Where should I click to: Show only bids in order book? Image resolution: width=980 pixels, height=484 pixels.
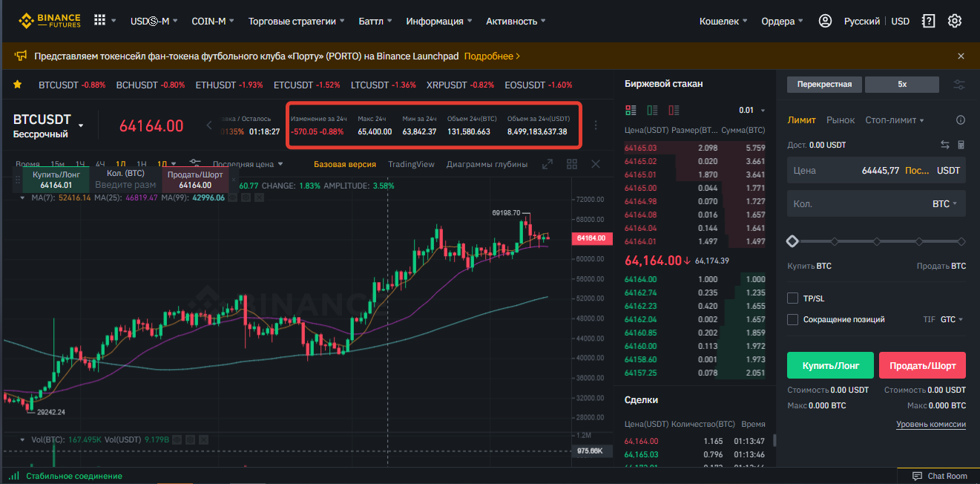point(652,111)
